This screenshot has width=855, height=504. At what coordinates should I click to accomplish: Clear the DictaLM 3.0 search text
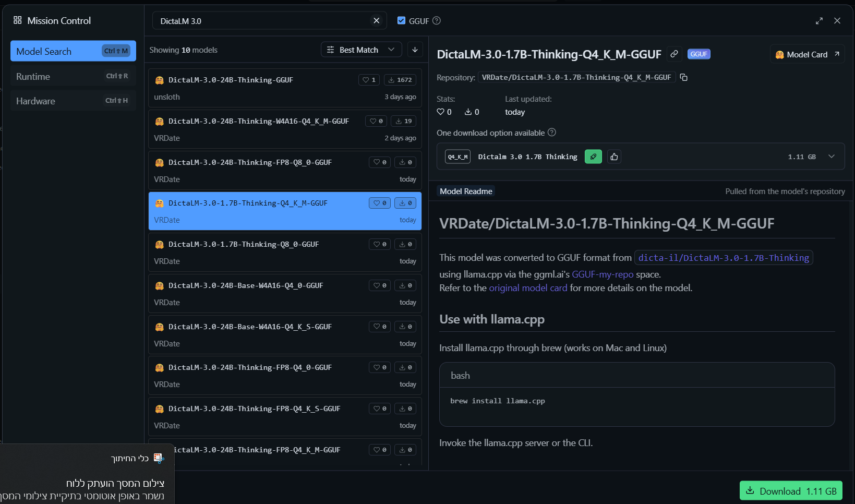[x=376, y=20]
